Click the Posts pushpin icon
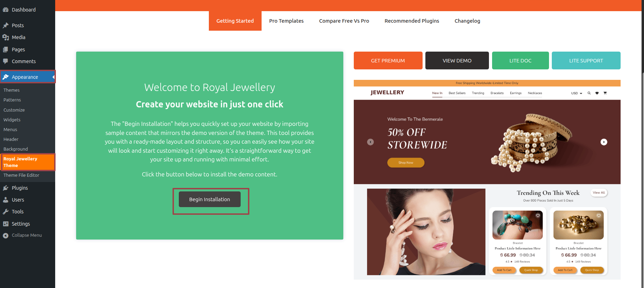Viewport: 644px width, 288px height. (6, 25)
